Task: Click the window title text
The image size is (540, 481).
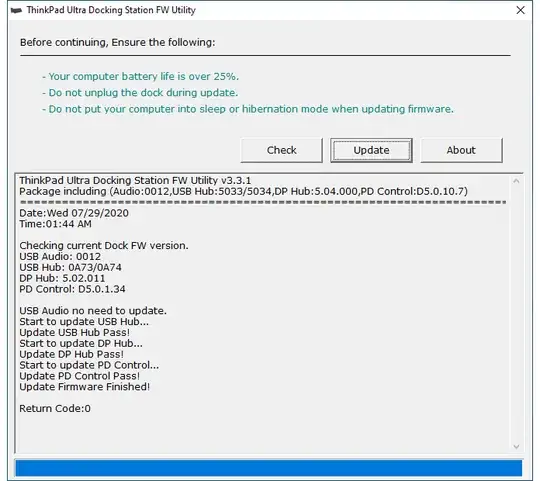Action: coord(111,10)
